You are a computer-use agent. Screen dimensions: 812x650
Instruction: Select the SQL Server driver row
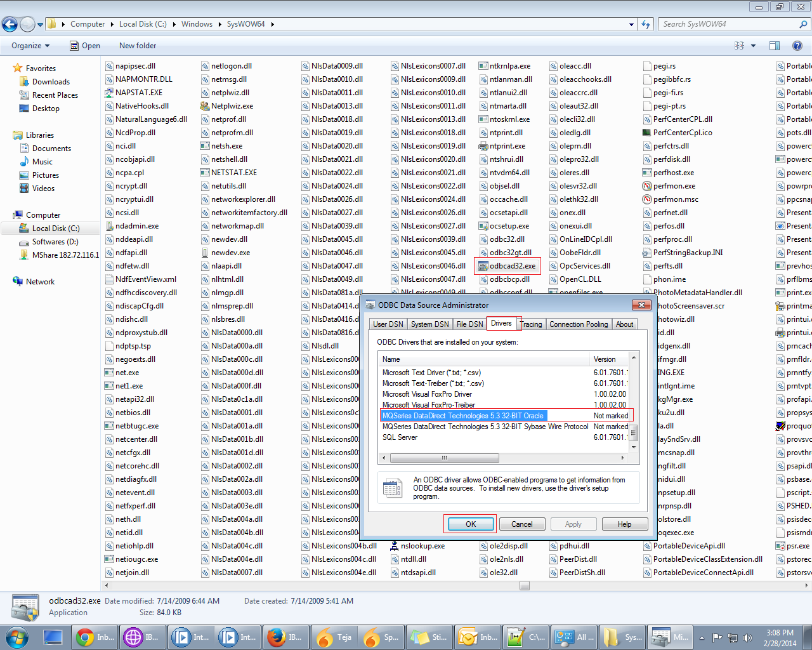coord(400,437)
